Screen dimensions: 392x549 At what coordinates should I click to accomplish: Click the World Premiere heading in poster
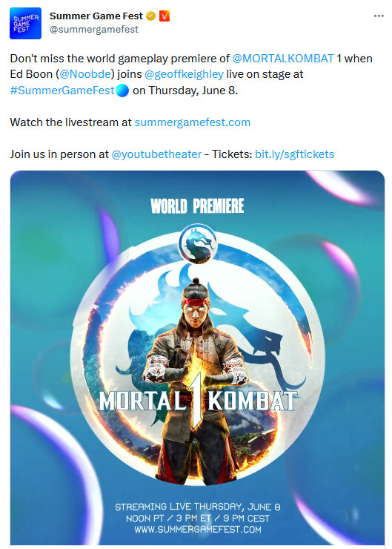point(197,206)
